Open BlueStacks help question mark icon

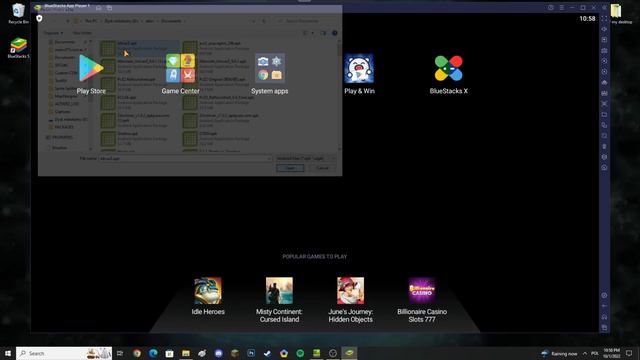[x=551, y=8]
